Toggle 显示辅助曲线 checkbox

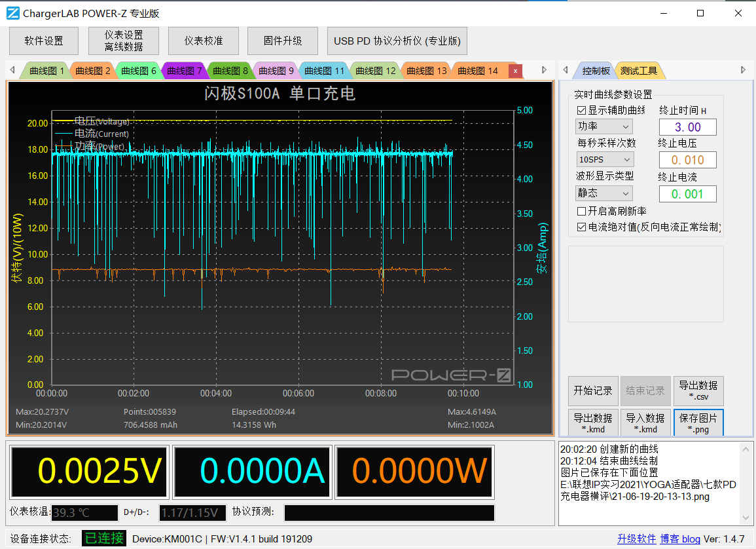tap(581, 111)
